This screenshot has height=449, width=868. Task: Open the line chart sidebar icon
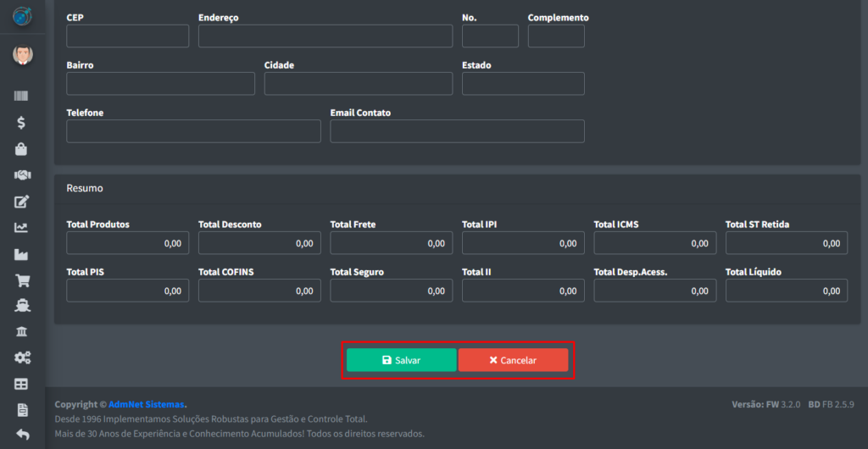click(x=22, y=227)
